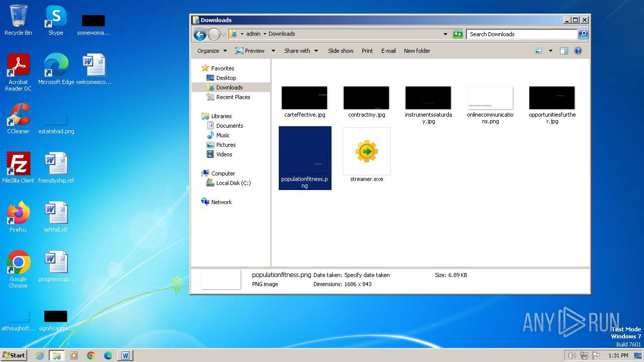
Task: Launch FileZilla Client shortcut
Action: (18, 167)
